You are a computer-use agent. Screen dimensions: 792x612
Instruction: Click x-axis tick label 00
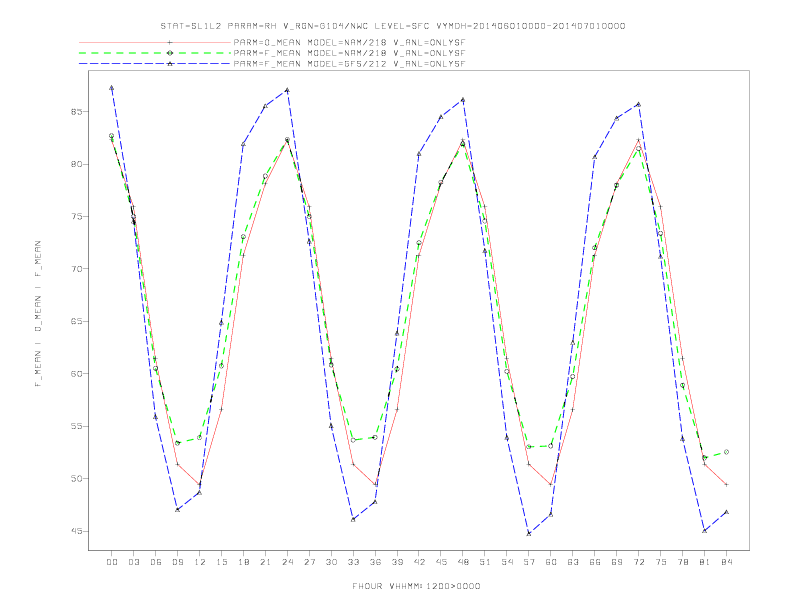(x=112, y=562)
